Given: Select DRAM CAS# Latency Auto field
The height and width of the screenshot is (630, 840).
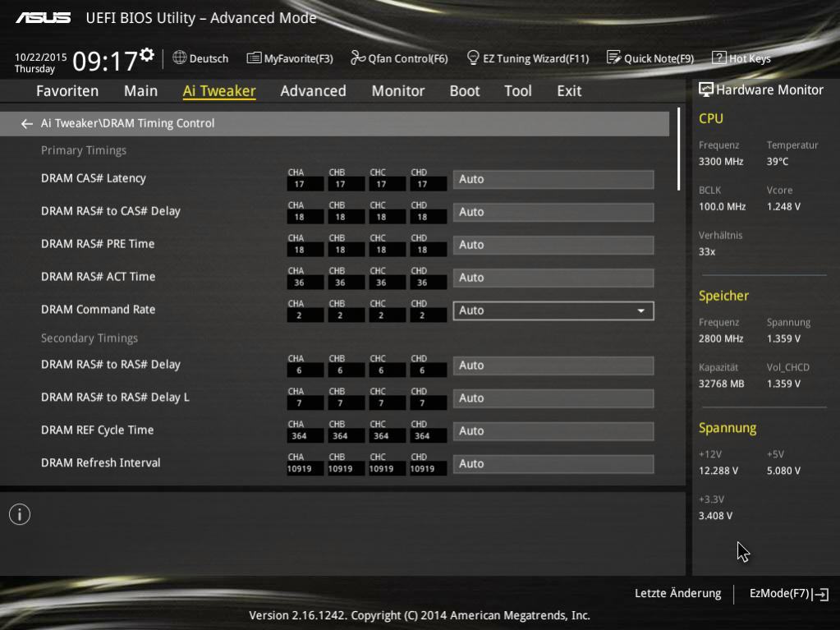Looking at the screenshot, I should tap(553, 179).
